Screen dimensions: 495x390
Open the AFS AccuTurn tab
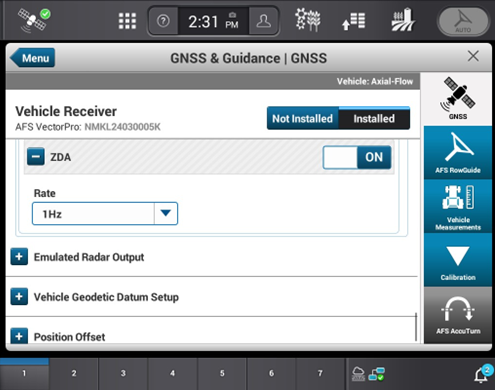[458, 315]
